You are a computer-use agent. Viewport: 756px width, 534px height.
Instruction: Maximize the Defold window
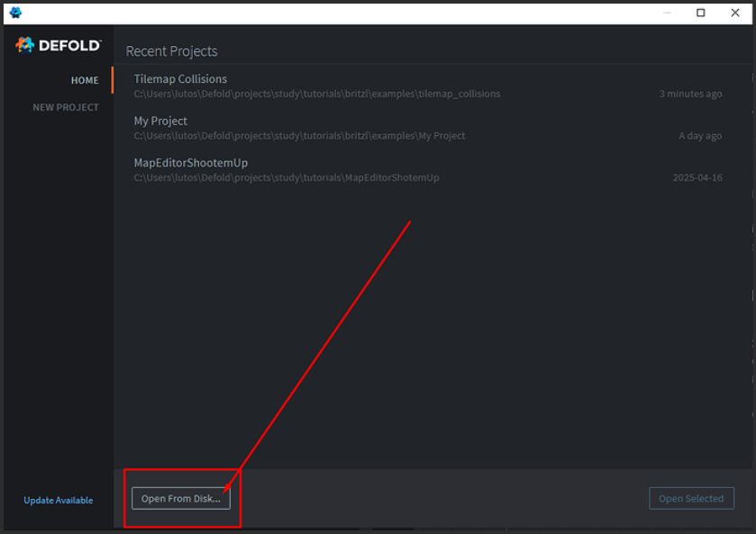[x=700, y=13]
